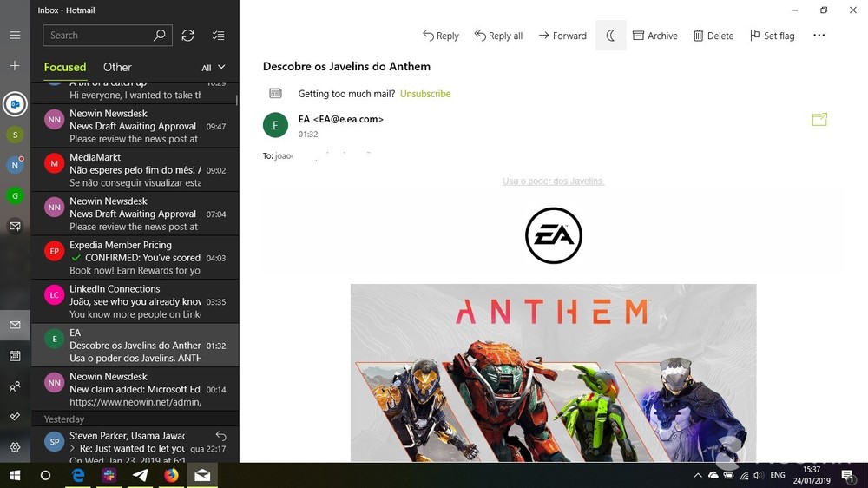
Task: Set flag on the email
Action: pyautogui.click(x=773, y=36)
